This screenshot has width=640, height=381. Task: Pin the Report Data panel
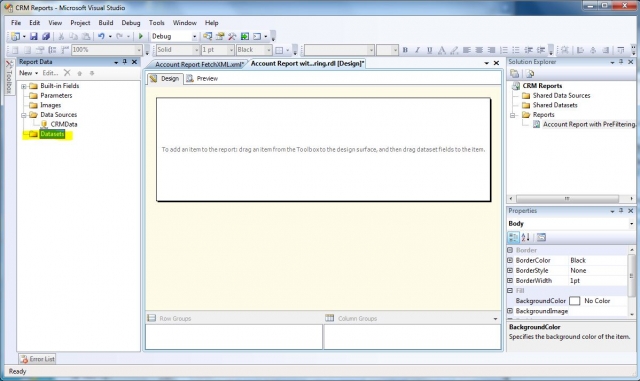click(x=124, y=62)
